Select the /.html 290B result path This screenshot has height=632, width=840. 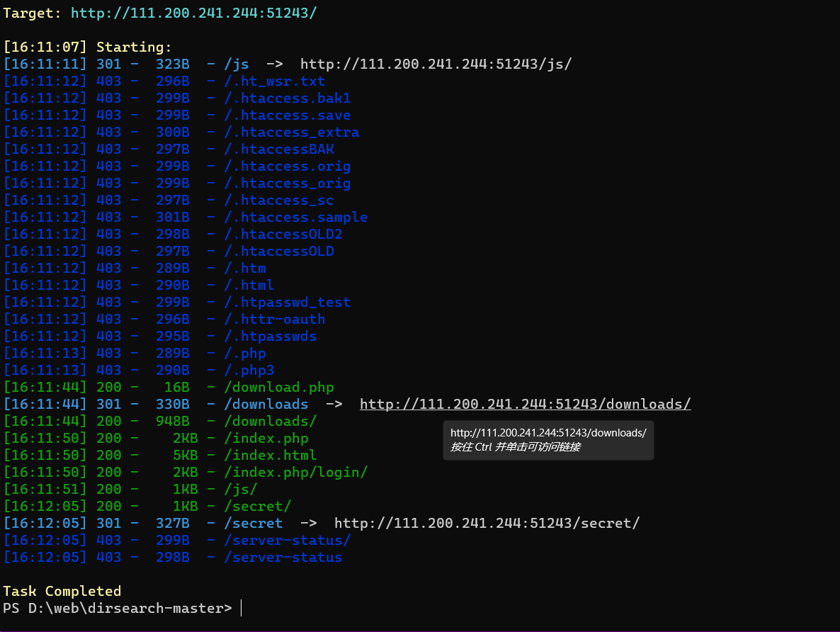(x=249, y=285)
